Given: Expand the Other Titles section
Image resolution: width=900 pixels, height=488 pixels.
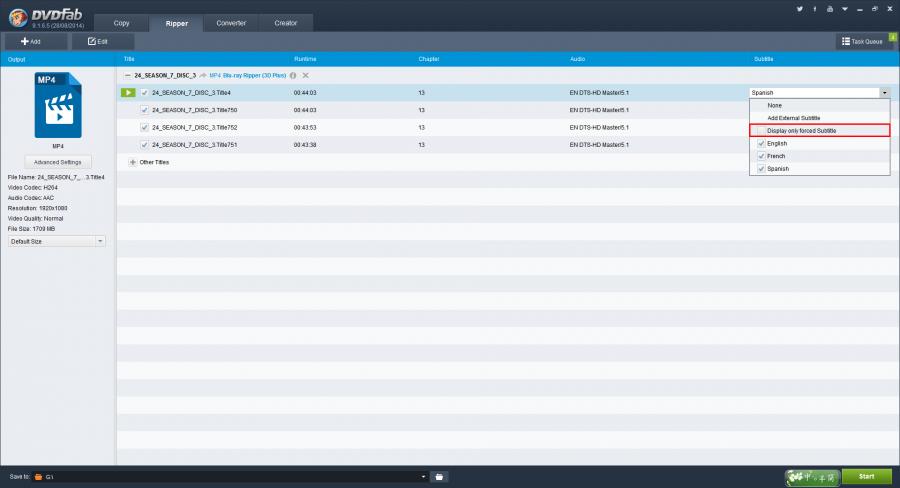Looking at the screenshot, I should point(133,162).
